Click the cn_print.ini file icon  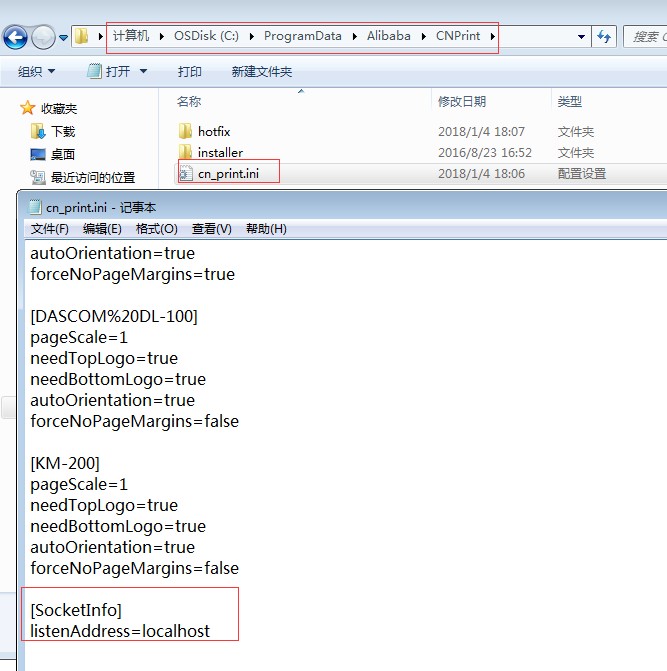[185, 173]
